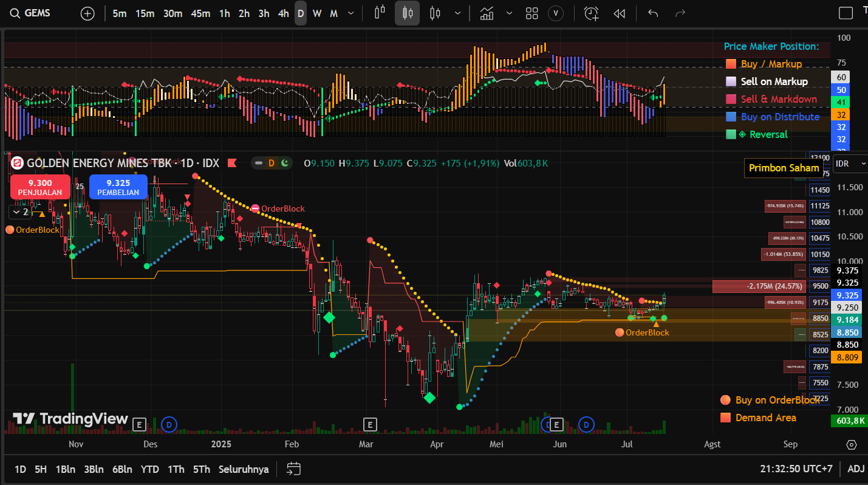Undo the last chart action
This screenshot has height=485, width=868.
[653, 13]
